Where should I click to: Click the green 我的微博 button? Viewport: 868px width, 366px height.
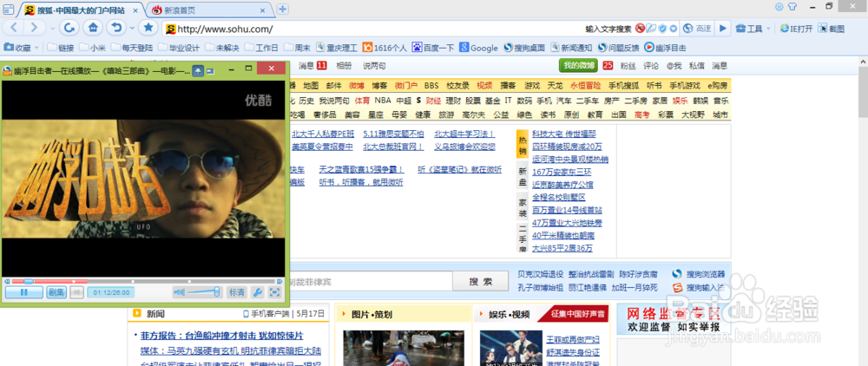click(x=578, y=66)
